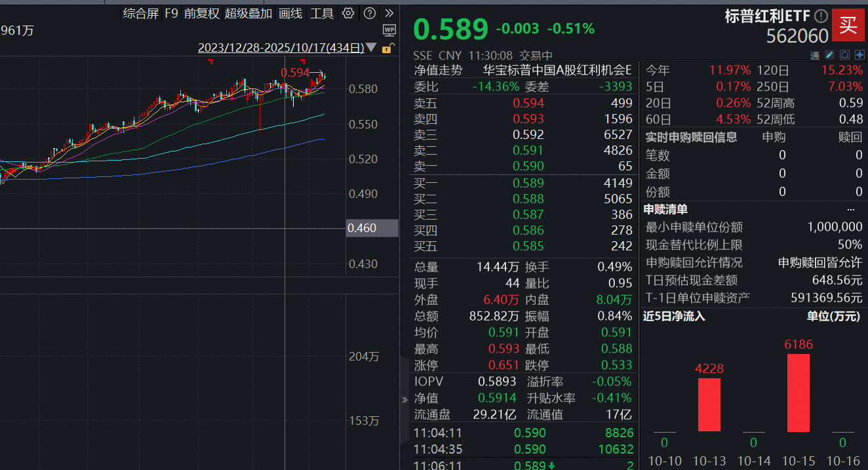Expand more toolbar options double chevron
This screenshot has width=868, height=470.
389,13
